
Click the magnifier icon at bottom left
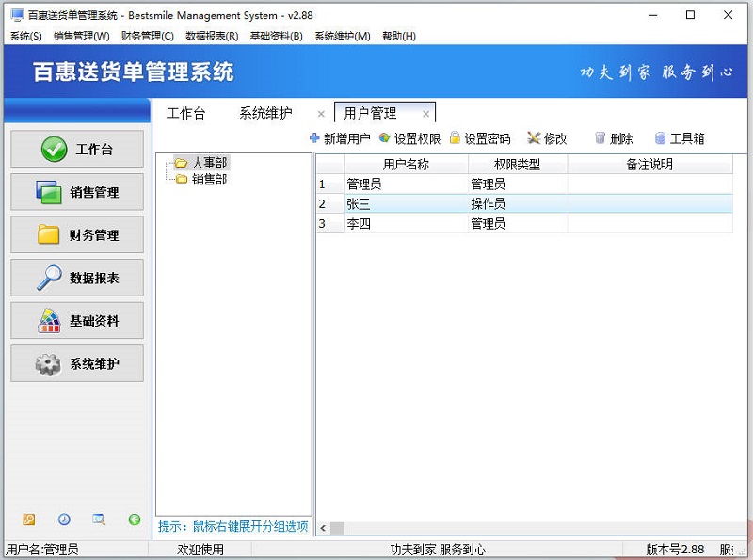tap(98, 519)
